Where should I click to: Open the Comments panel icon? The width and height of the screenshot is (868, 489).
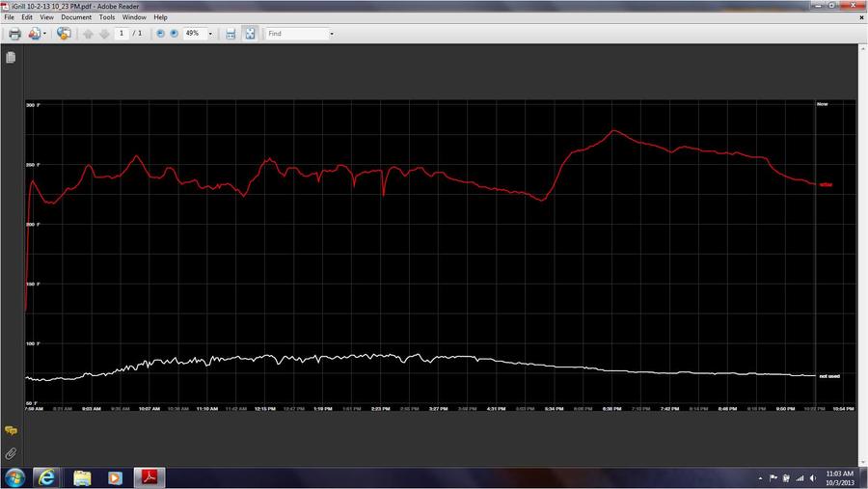point(11,431)
